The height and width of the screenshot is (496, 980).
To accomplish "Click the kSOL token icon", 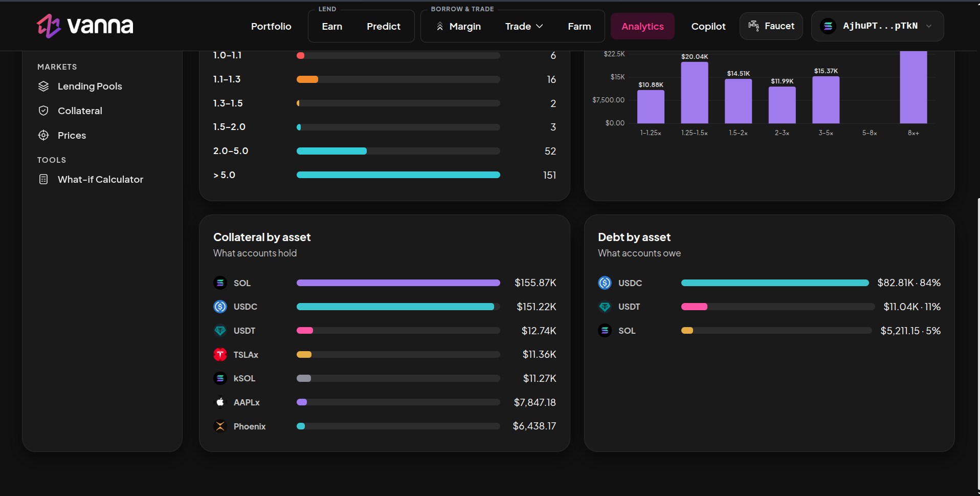I will [x=220, y=378].
